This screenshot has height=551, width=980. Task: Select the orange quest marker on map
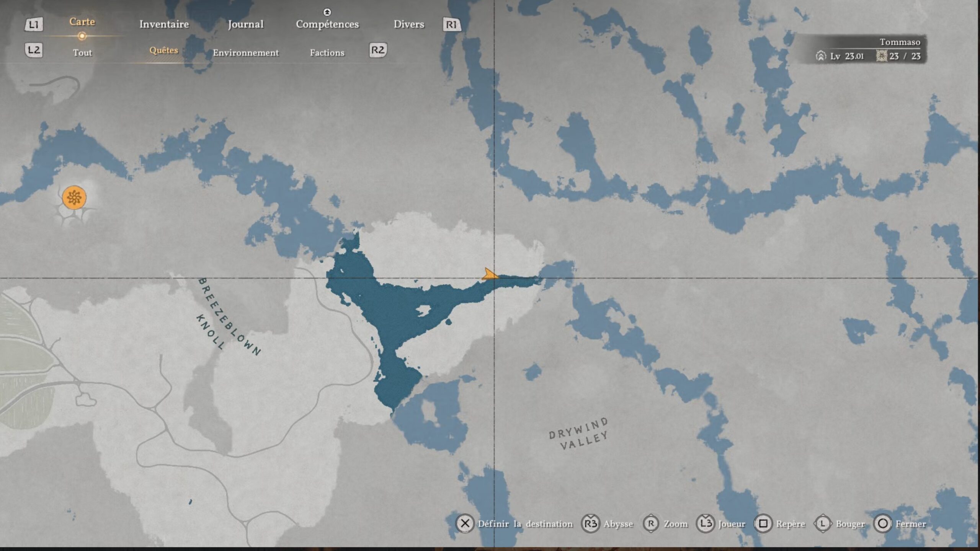click(74, 197)
